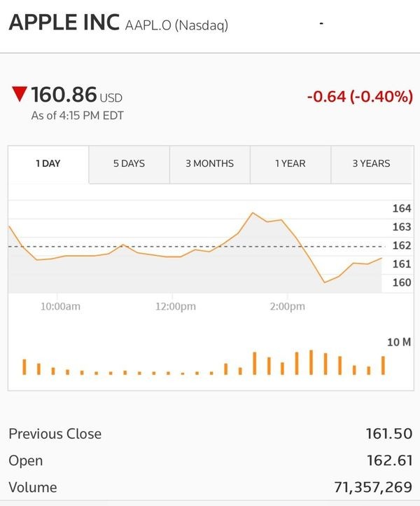Click the Previous Close value 161.50

coord(388,434)
